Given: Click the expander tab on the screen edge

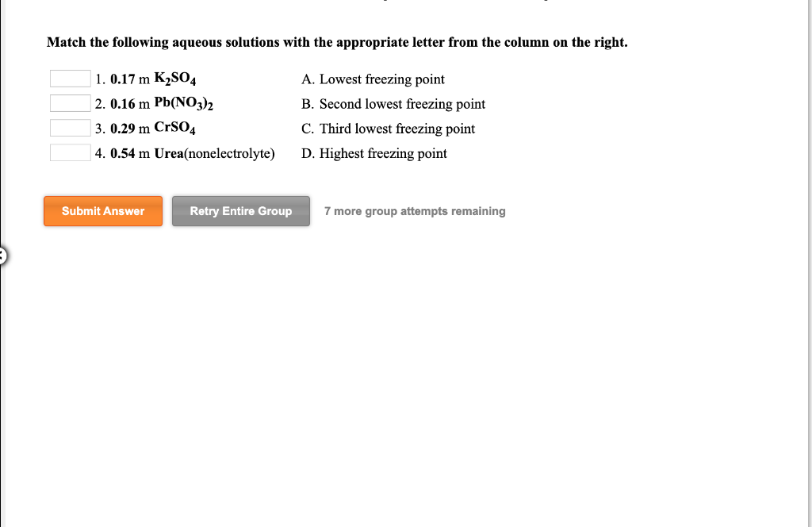Looking at the screenshot, I should pos(3,256).
